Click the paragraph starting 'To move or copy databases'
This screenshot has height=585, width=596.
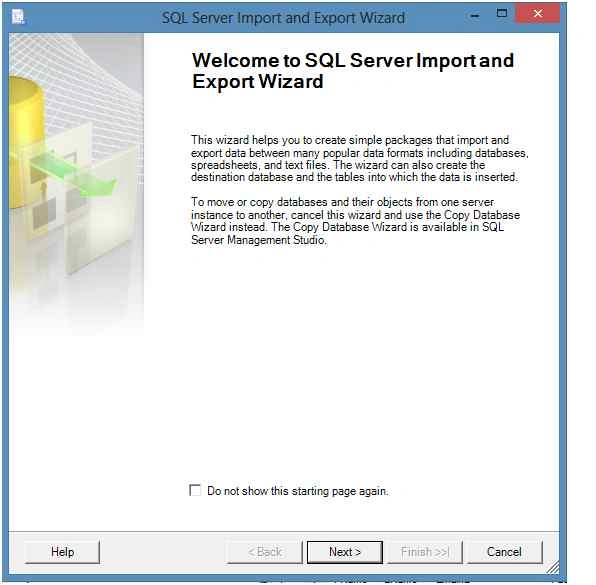355,221
